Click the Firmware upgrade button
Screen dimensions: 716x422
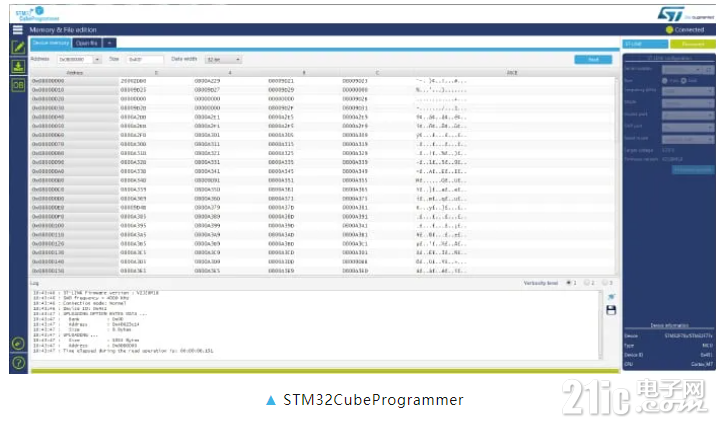tap(692, 169)
